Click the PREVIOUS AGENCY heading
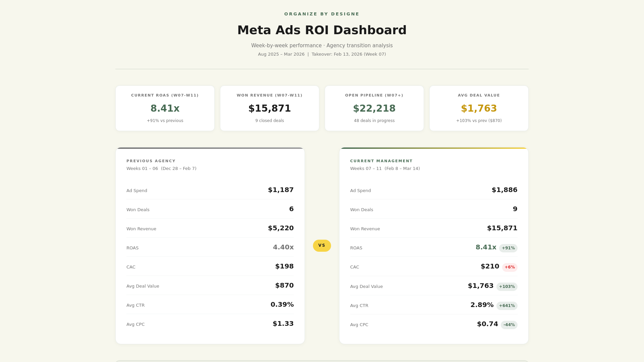 (x=151, y=161)
